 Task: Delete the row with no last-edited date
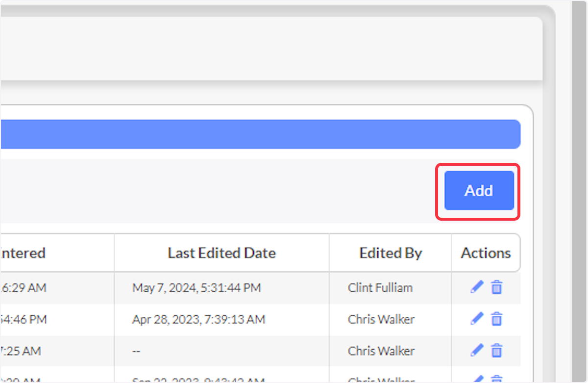[x=496, y=351]
